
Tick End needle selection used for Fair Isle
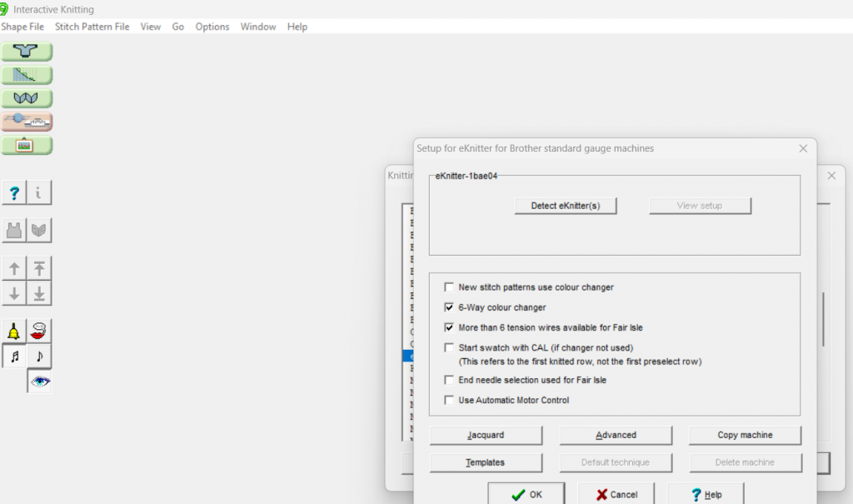(450, 380)
